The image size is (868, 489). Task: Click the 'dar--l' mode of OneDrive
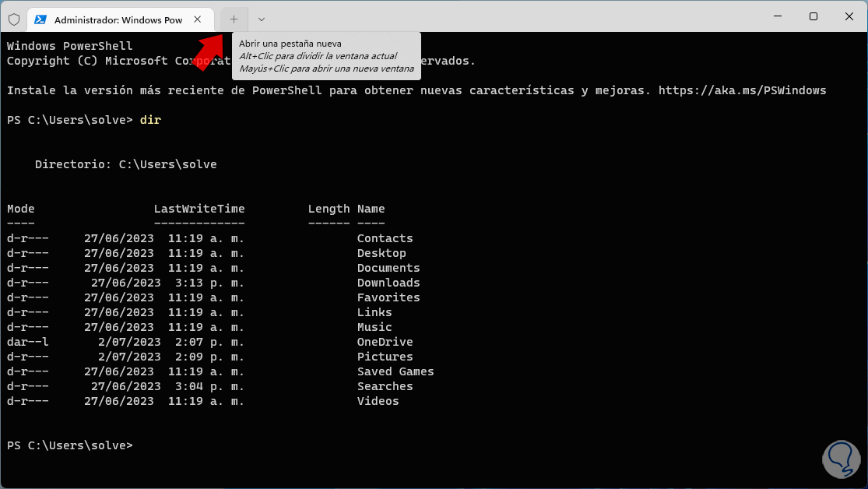28,343
